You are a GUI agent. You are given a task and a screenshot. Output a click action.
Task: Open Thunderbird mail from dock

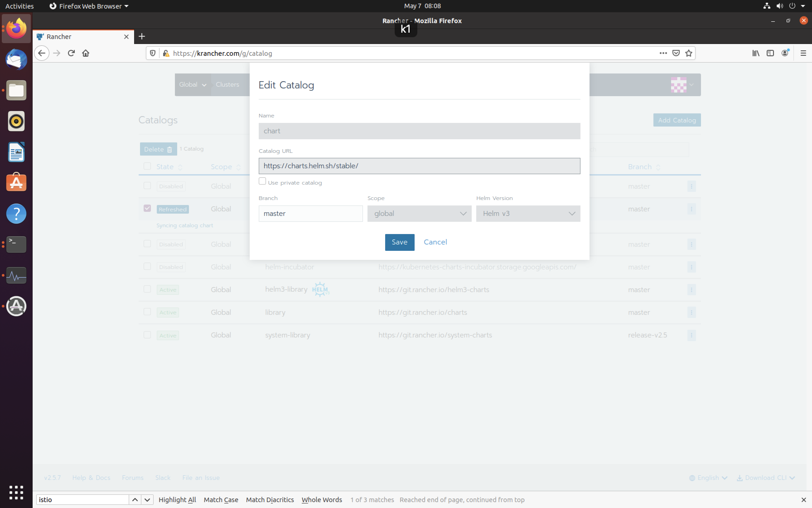[16, 59]
